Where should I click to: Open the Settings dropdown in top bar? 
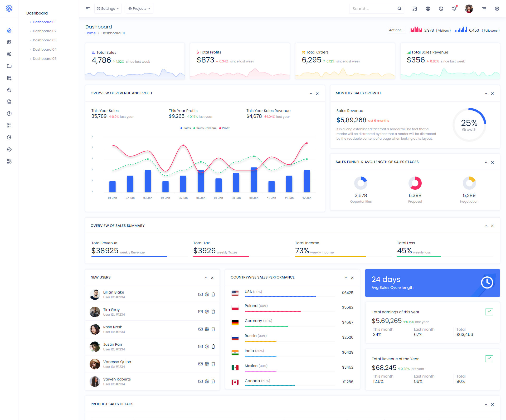coord(108,9)
